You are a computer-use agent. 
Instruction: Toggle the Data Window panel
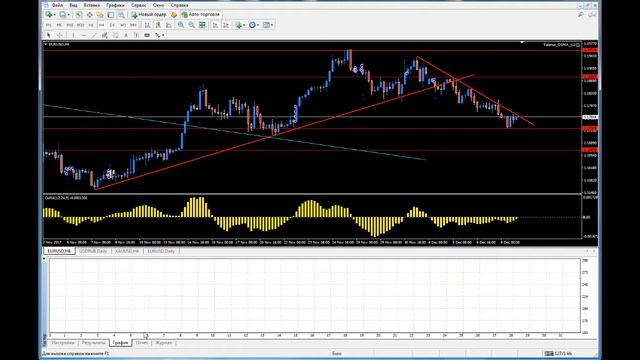[89, 15]
